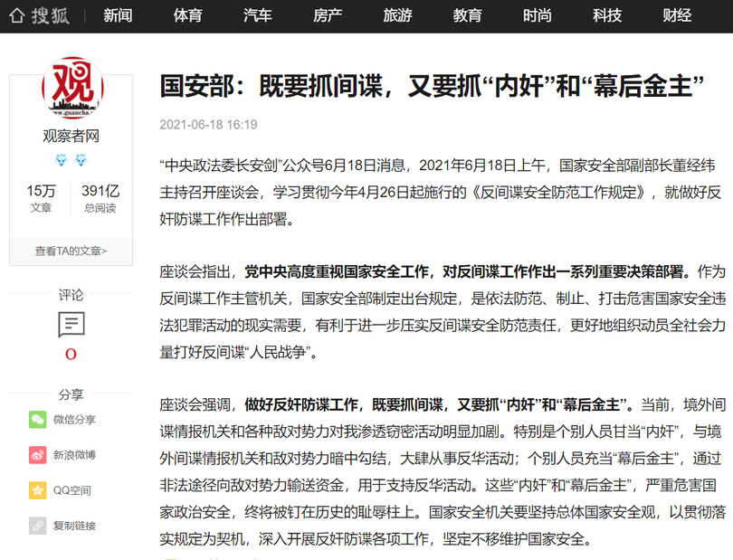Open the 新闻 navigation tab
Screen dimensions: 733x560
click(118, 15)
